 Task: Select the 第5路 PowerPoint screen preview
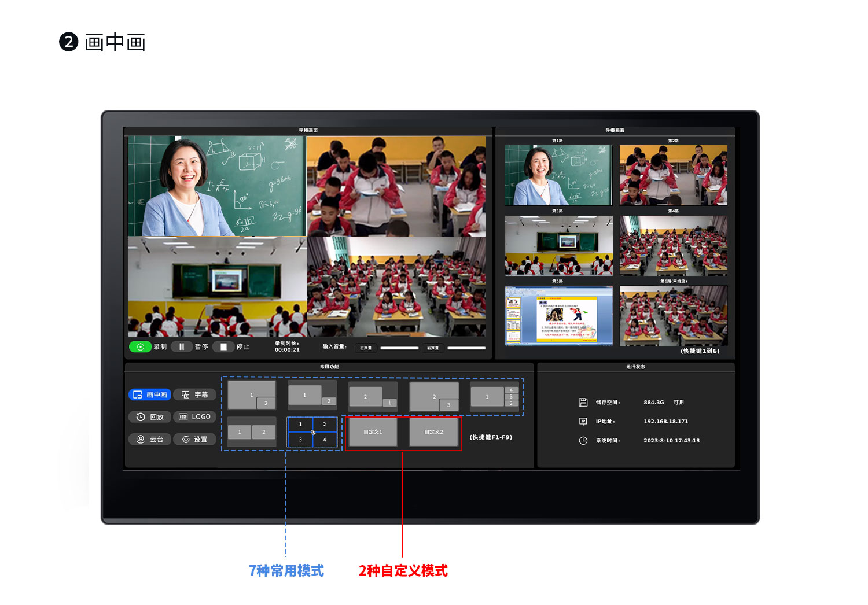click(x=558, y=316)
